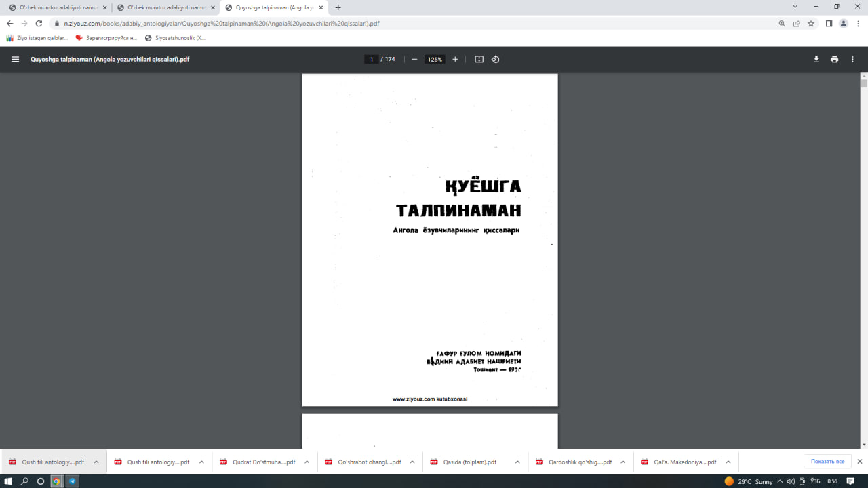This screenshot has height=488, width=868.
Task: Download the PDF file
Action: click(816, 59)
